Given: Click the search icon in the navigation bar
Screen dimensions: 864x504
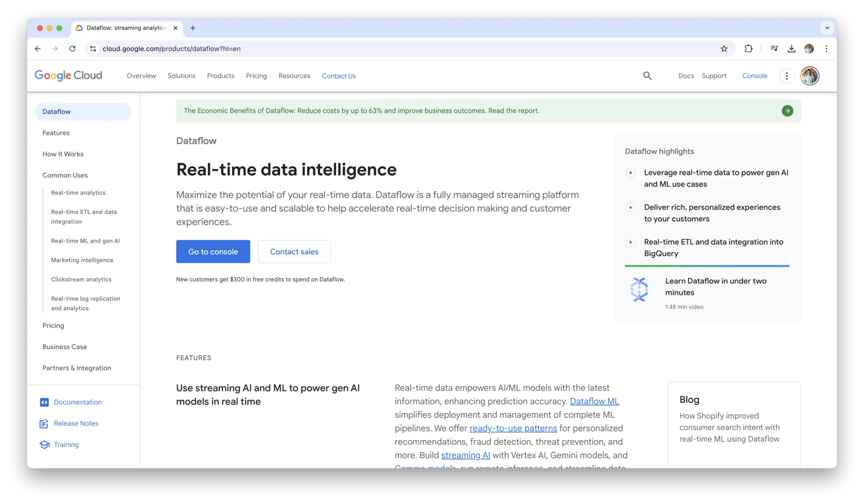Looking at the screenshot, I should click(x=647, y=76).
